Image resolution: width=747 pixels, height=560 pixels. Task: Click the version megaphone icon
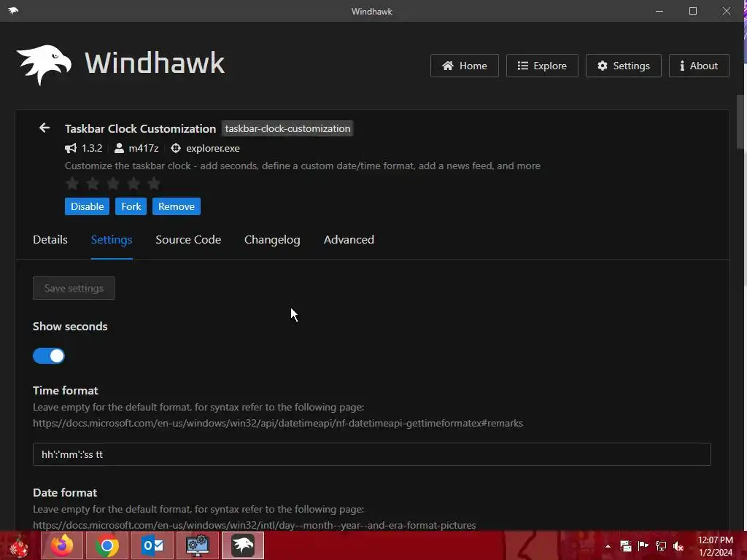[71, 148]
